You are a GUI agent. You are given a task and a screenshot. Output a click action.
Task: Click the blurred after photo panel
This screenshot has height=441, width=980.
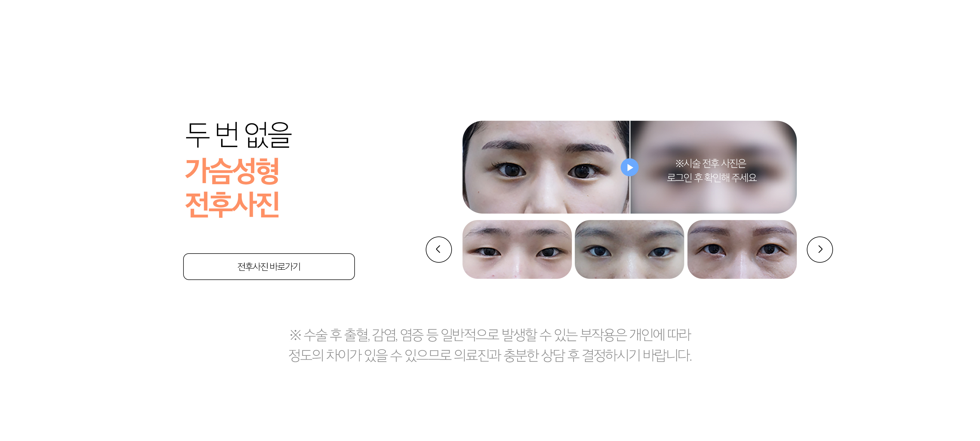point(714,167)
